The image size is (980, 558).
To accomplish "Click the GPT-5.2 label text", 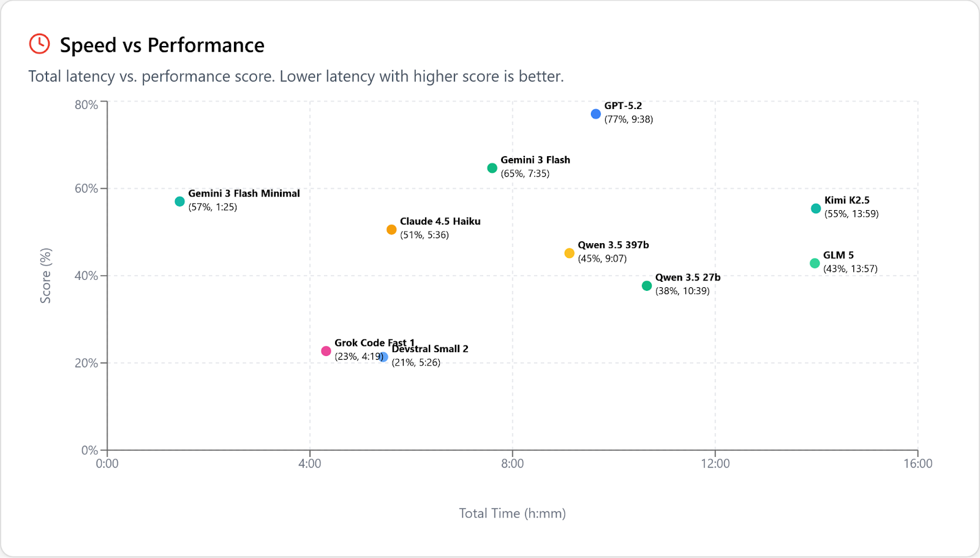I will click(623, 106).
